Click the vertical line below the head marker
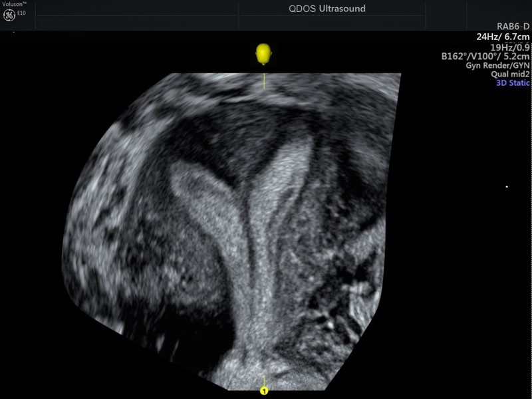This screenshot has width=532, height=399. [x=265, y=78]
